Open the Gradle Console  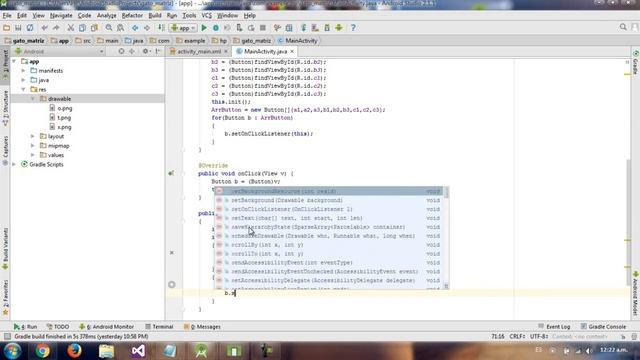click(x=603, y=327)
